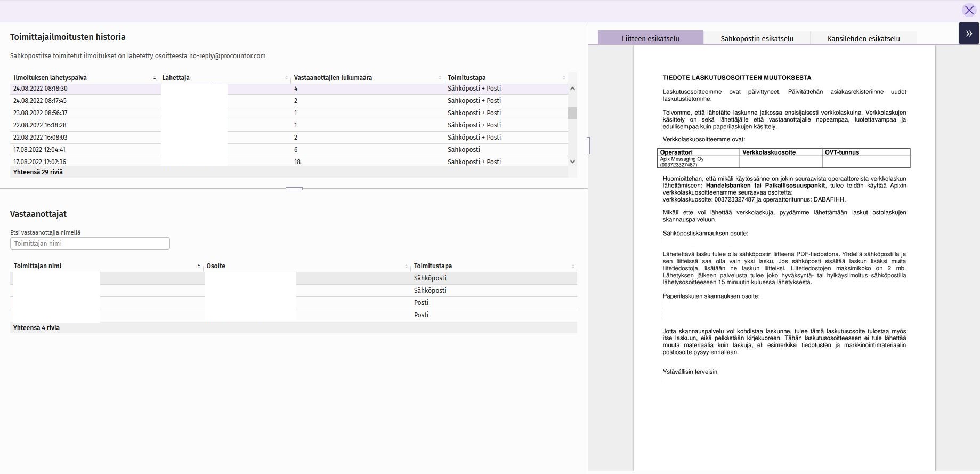Click recipient count 6 cell
Viewport: 980px width, 474px height.
[x=296, y=150]
